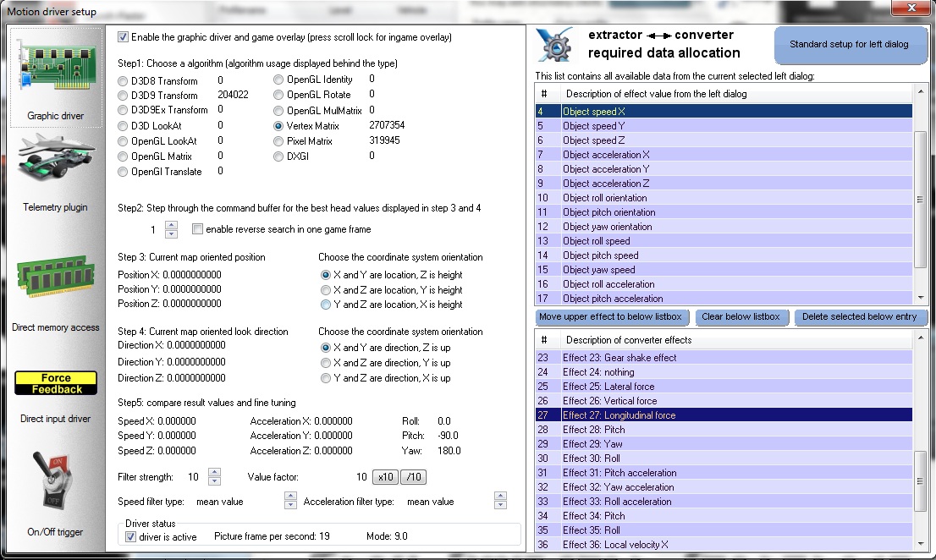The height and width of the screenshot is (560, 936).
Task: Change Acceleration filter type with up arrow
Action: coord(501,497)
